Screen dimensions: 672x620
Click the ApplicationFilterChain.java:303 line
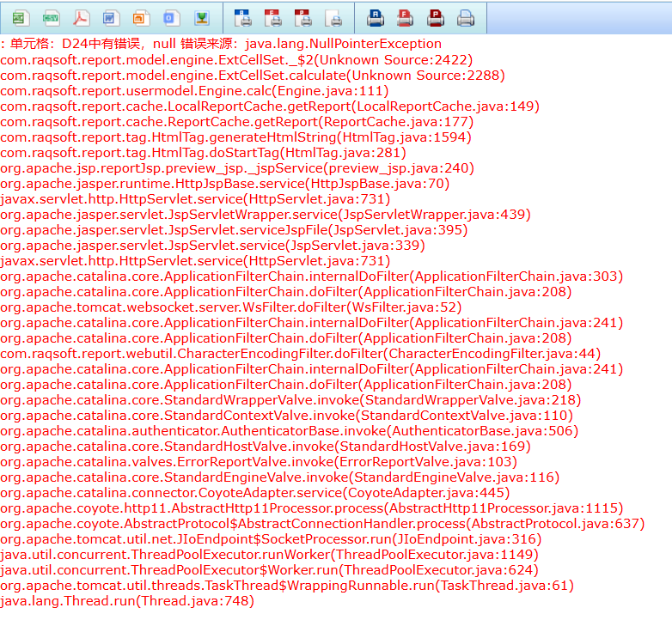312,276
